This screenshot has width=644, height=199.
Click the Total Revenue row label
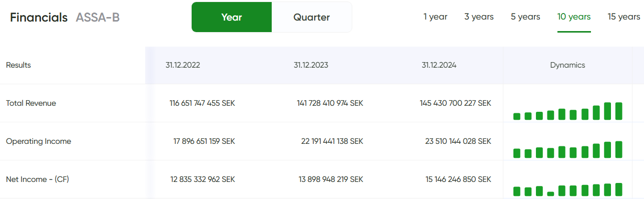pos(31,103)
